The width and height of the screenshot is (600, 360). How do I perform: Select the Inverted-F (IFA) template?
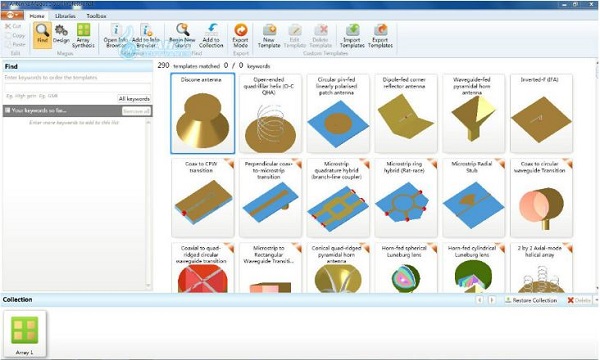541,114
